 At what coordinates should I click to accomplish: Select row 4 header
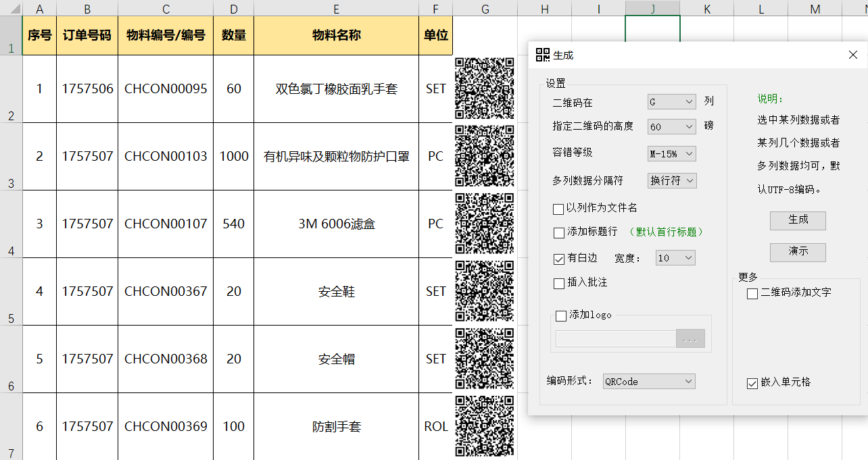tap(11, 224)
